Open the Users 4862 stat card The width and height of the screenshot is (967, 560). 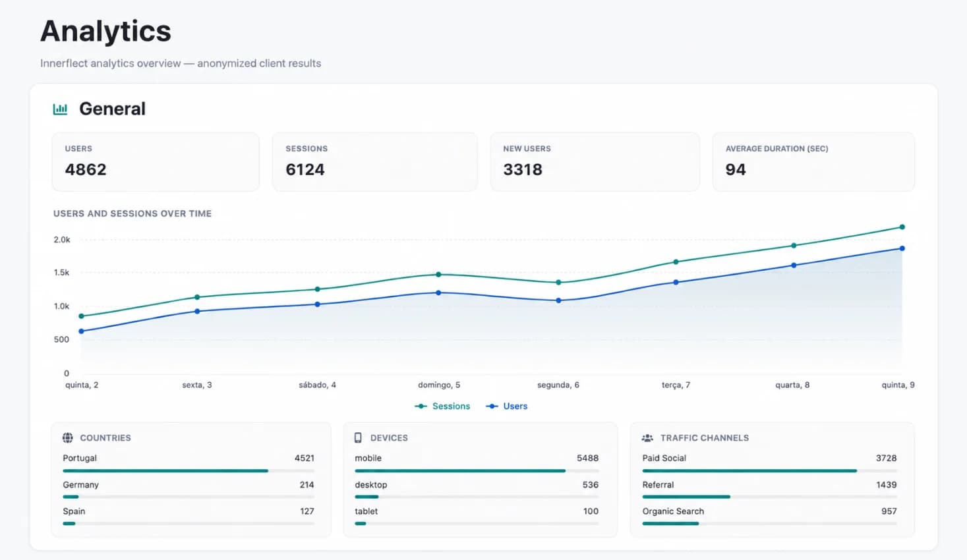pyautogui.click(x=156, y=161)
